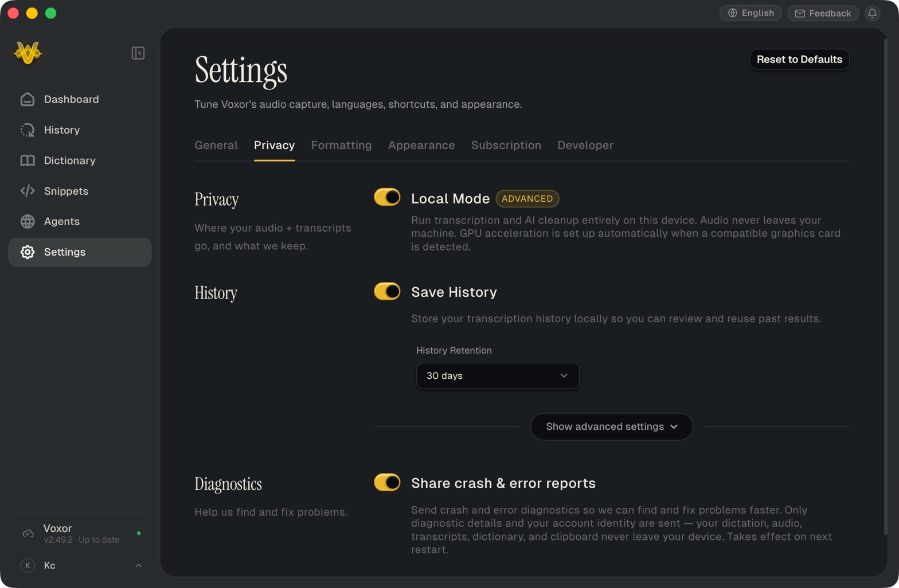Expand the Kc account menu chevron
The height and width of the screenshot is (588, 899).
(138, 566)
